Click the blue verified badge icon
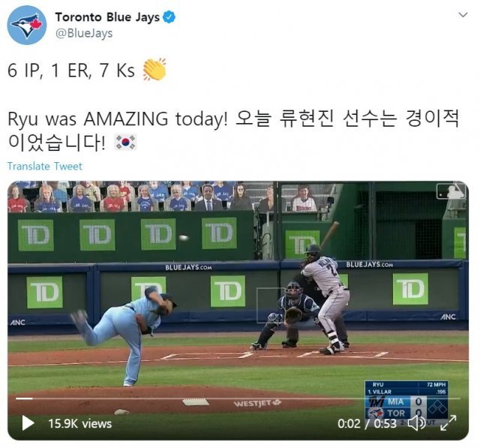 [x=169, y=17]
